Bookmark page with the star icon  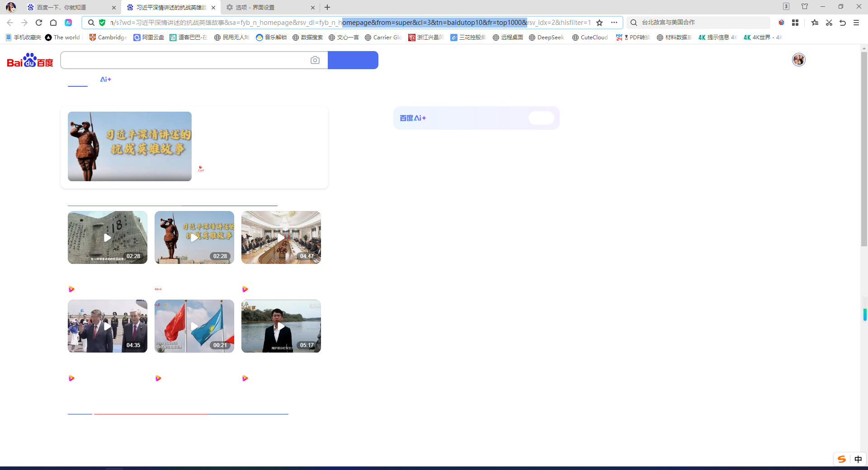click(599, 23)
